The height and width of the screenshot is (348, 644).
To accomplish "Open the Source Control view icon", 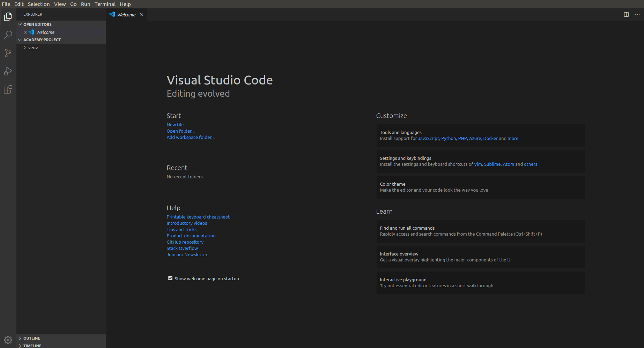I will pyautogui.click(x=8, y=53).
